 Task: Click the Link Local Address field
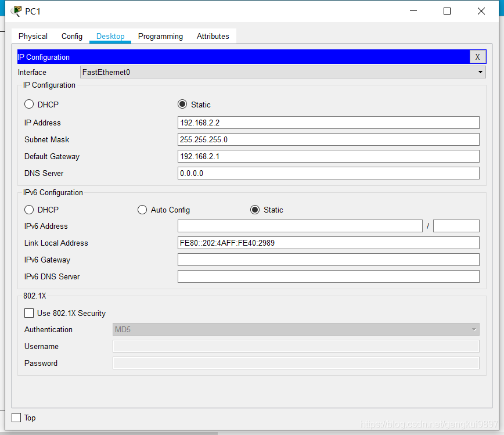[x=328, y=243]
